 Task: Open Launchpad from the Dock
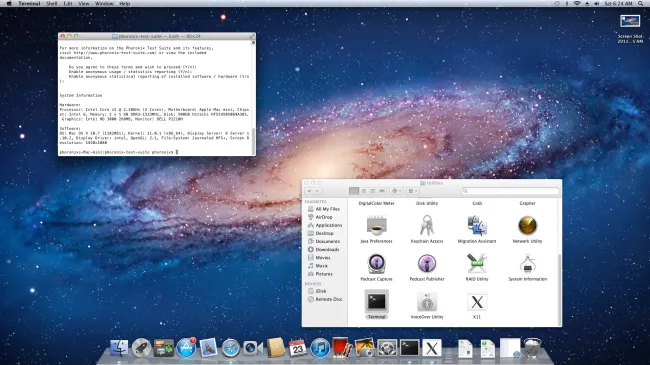[141, 348]
